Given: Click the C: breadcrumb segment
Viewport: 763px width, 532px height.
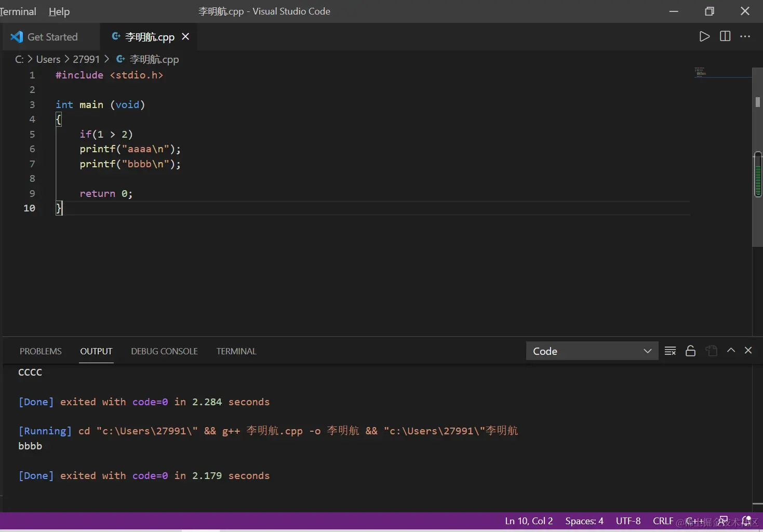Looking at the screenshot, I should (x=19, y=59).
